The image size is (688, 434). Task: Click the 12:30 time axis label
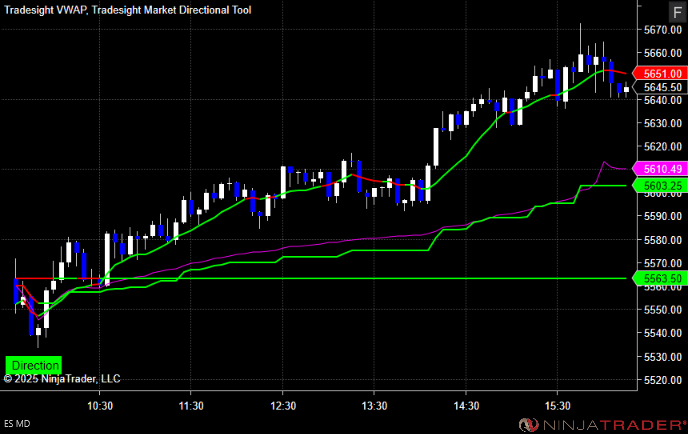tap(283, 406)
